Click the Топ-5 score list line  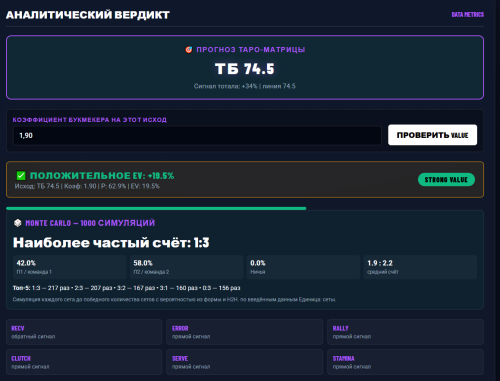pyautogui.click(x=127, y=288)
